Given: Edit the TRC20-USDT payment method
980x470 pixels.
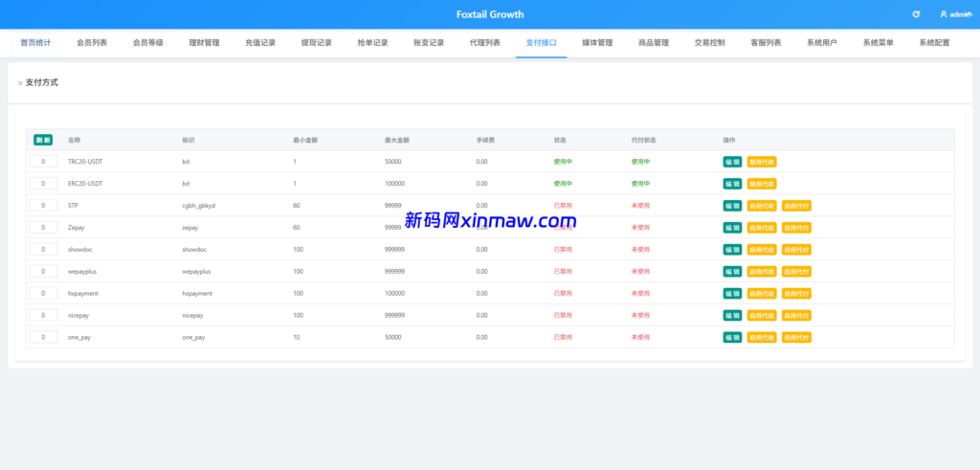Looking at the screenshot, I should tap(732, 162).
